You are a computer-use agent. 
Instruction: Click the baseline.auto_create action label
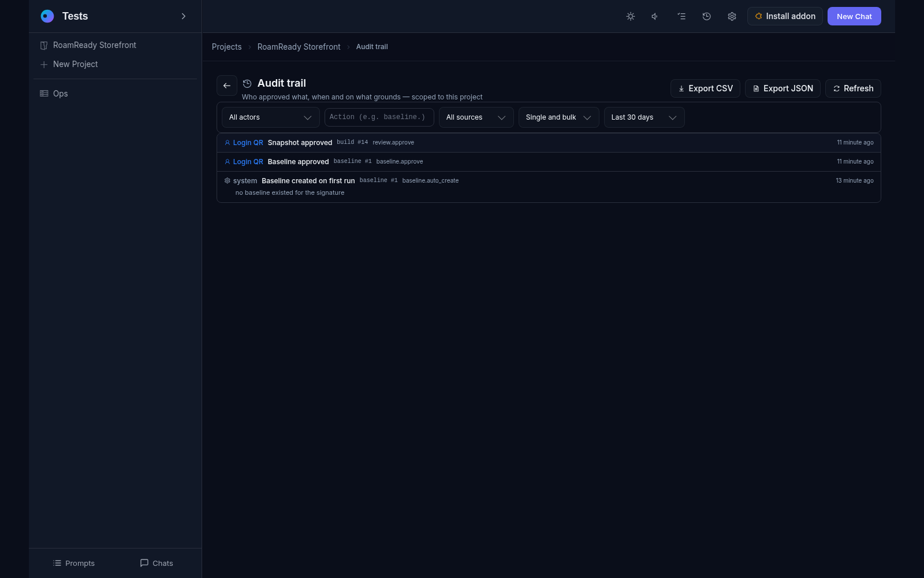(x=430, y=180)
